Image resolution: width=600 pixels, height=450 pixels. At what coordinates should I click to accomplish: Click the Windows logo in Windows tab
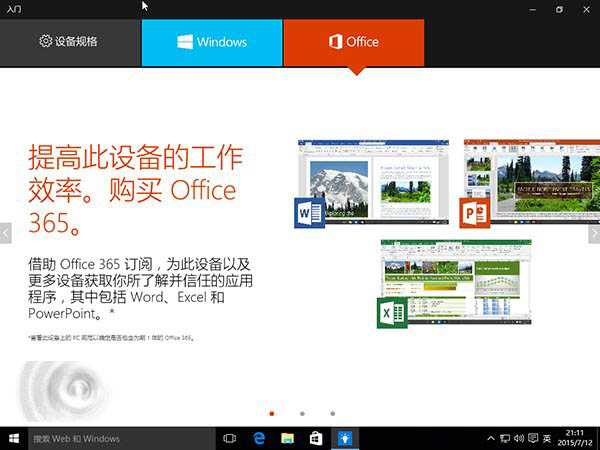click(x=185, y=42)
